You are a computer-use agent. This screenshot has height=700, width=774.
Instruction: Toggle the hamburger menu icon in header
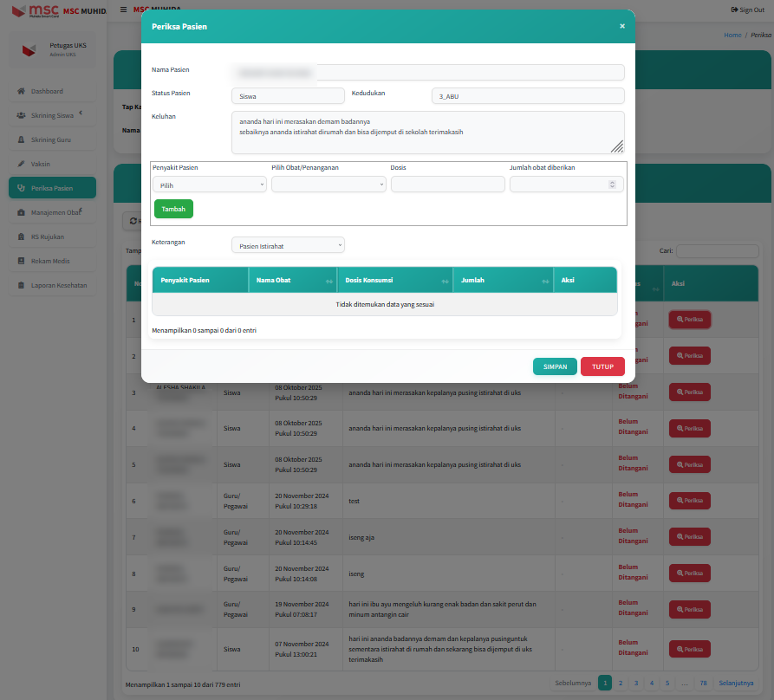(x=123, y=10)
